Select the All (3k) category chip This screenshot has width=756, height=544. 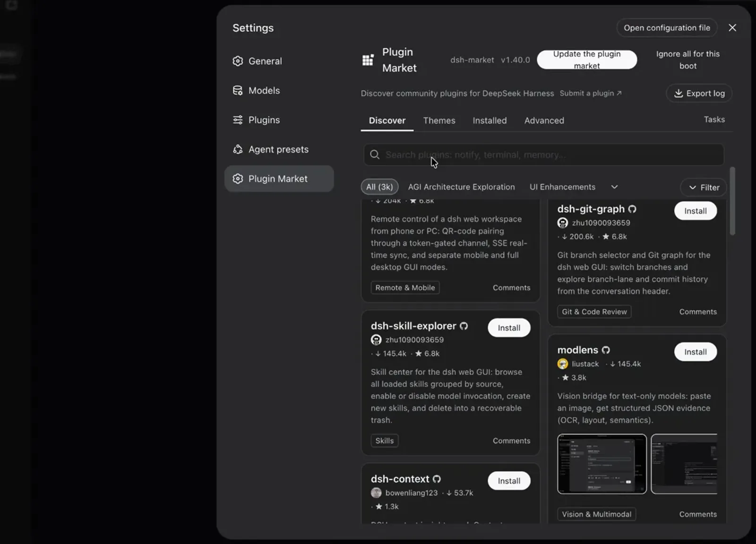pyautogui.click(x=379, y=187)
